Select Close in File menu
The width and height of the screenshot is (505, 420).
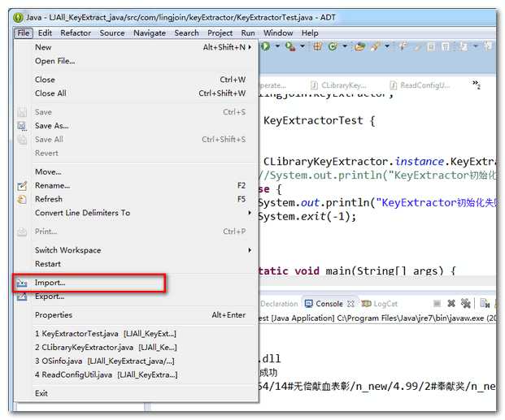click(136, 80)
